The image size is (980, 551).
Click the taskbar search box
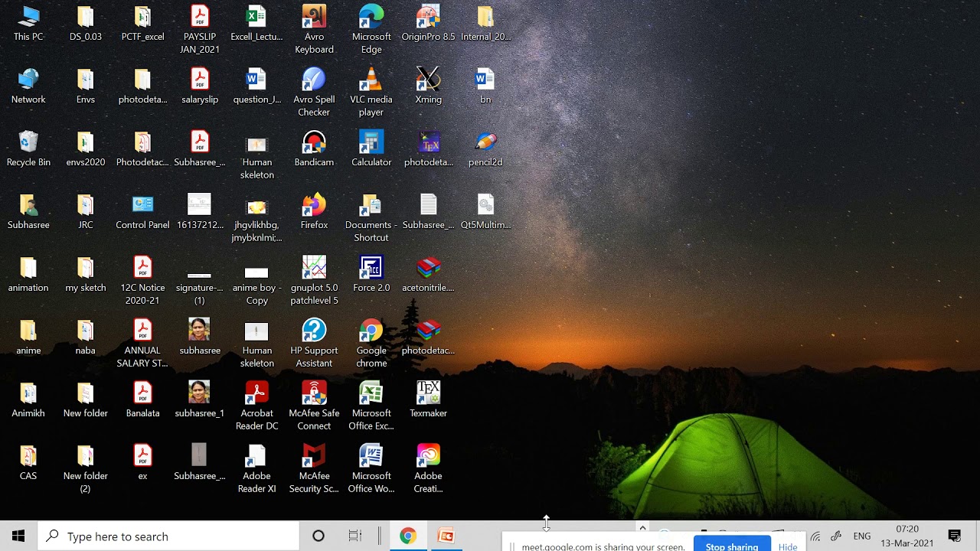[x=168, y=536]
